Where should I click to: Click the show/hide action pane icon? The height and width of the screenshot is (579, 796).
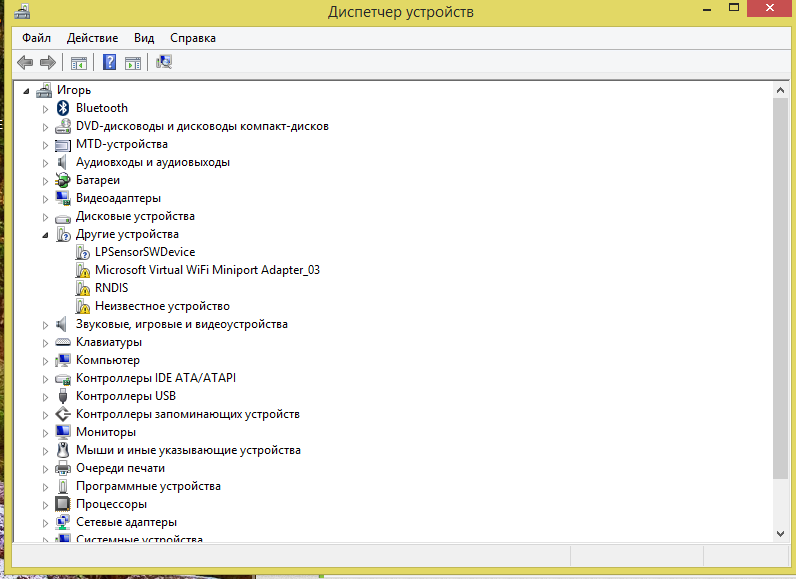(133, 63)
